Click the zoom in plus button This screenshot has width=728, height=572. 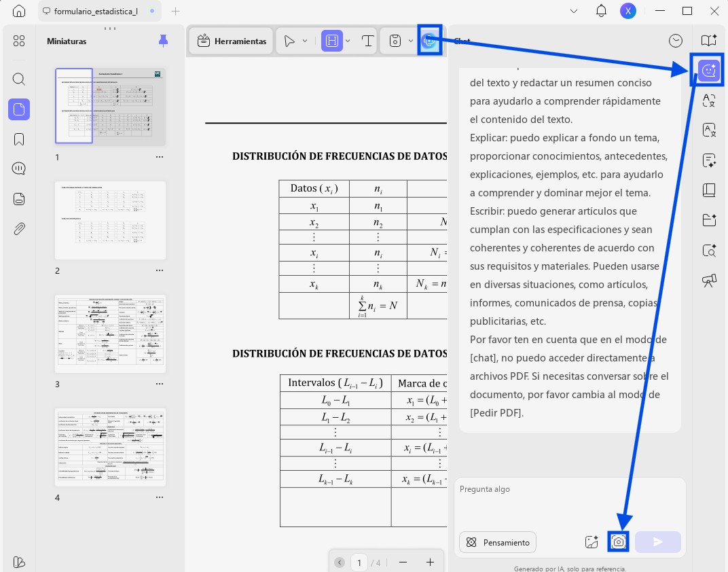coord(430,562)
